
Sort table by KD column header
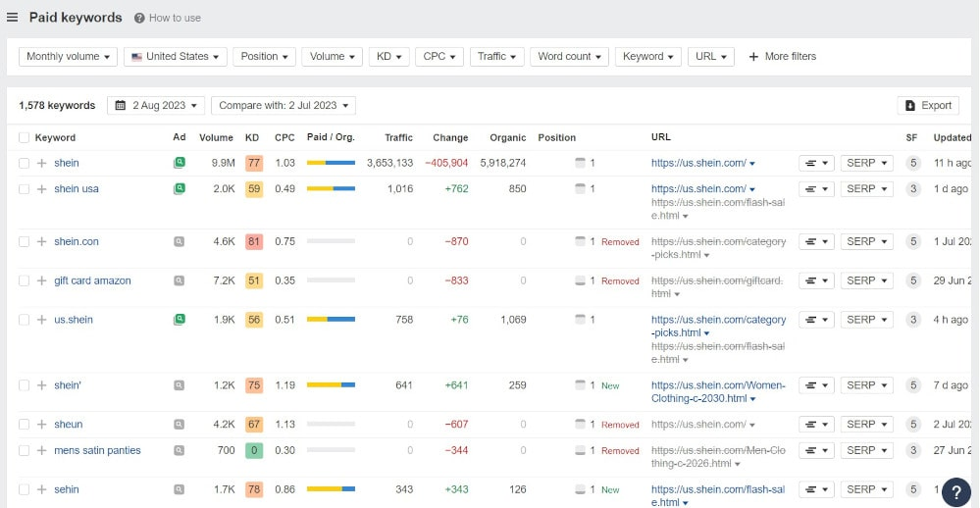[x=252, y=137]
